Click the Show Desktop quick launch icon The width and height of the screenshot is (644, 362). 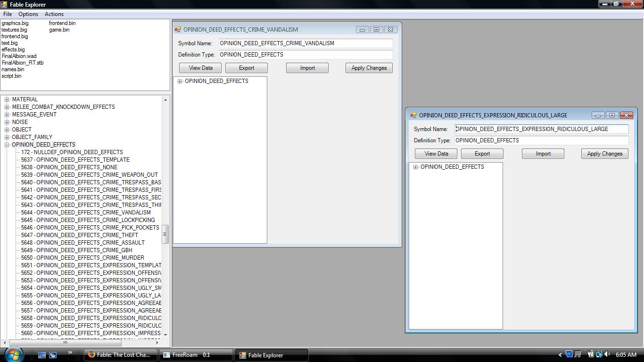tap(42, 355)
